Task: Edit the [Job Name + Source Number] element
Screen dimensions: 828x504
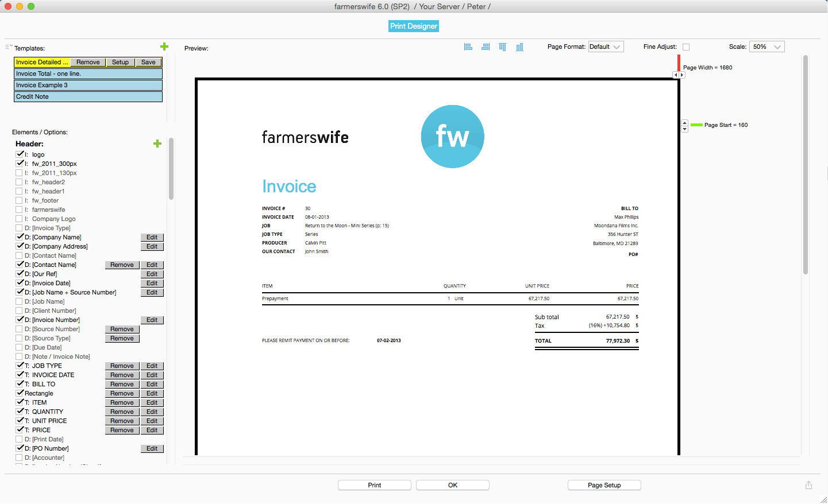Action: click(x=152, y=292)
